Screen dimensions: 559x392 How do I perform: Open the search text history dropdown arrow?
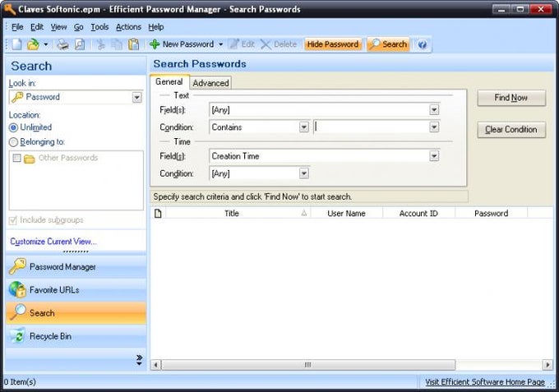coord(434,127)
